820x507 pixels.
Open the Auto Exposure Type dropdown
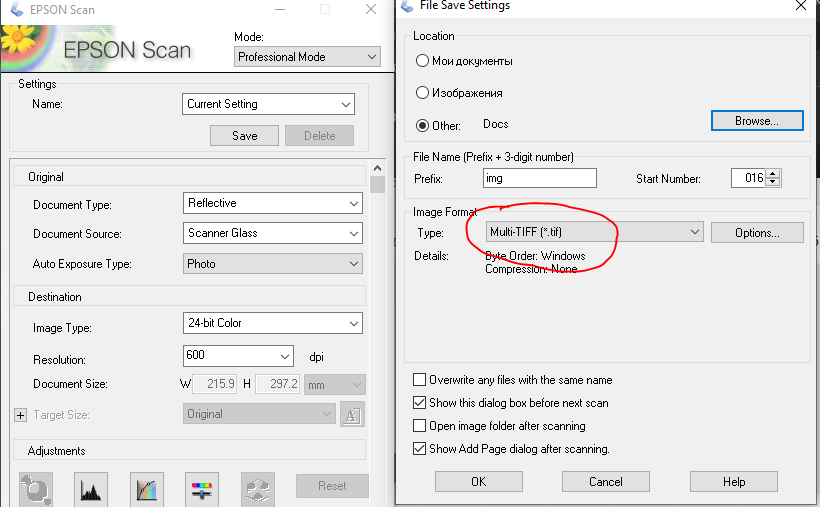tap(272, 264)
